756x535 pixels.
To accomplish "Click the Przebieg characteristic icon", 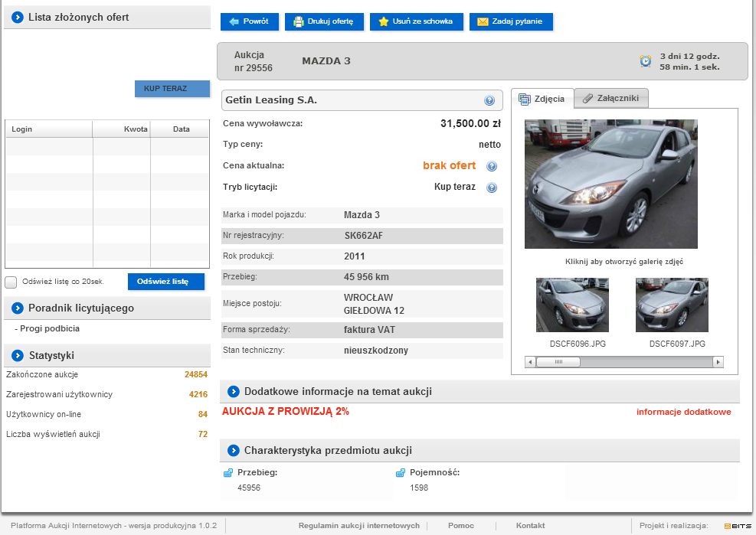I will point(227,474).
